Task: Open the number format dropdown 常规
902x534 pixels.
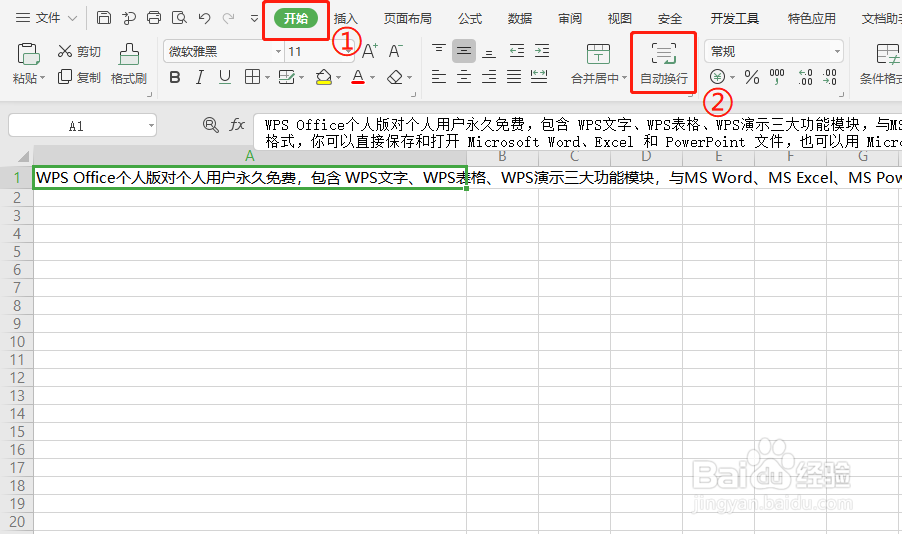Action: tap(837, 51)
